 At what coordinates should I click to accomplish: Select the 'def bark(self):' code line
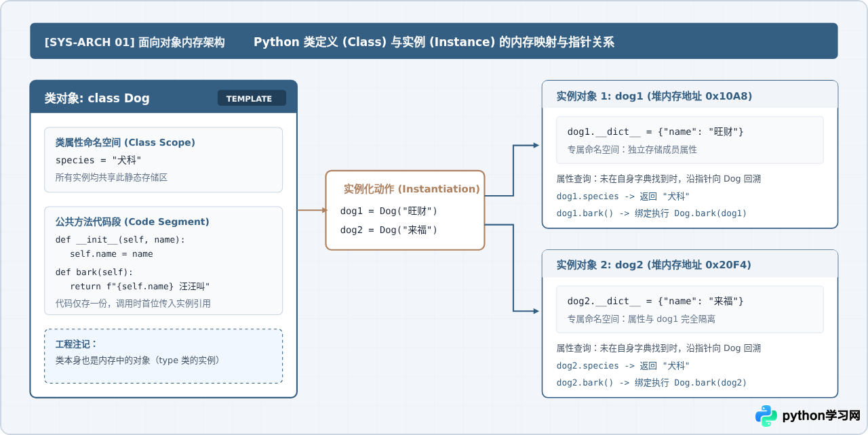(94, 272)
